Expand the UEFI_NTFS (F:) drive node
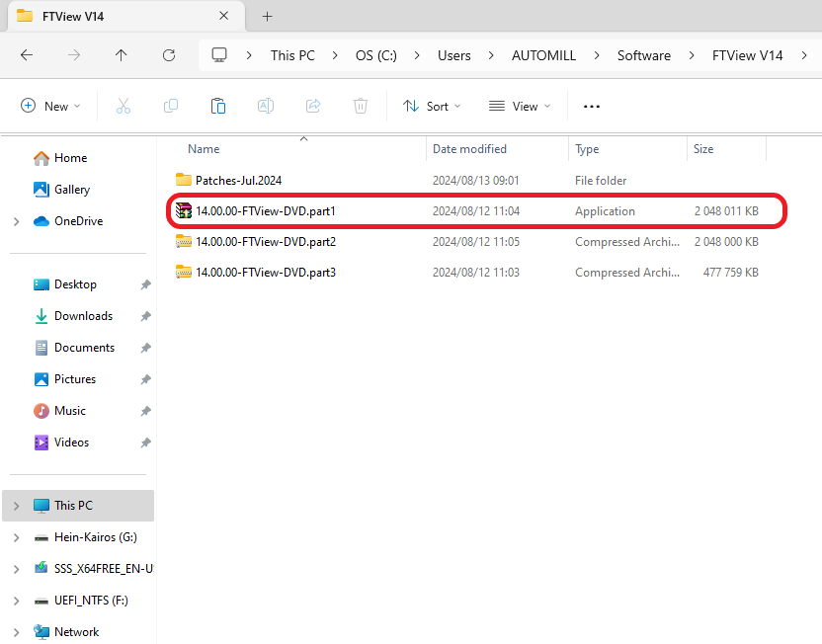The width and height of the screenshot is (822, 644). tap(16, 601)
